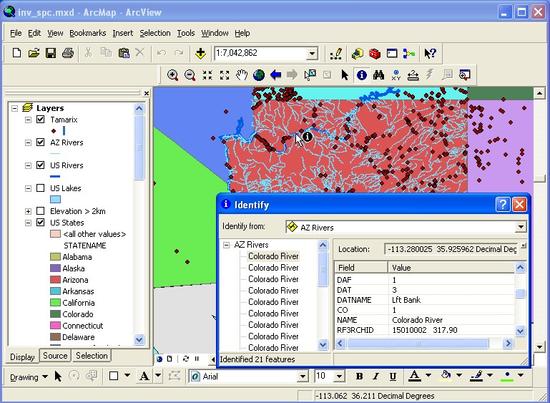550x403 pixels.
Task: Click Fixed Zoom In arrows icon
Action: click(x=207, y=75)
